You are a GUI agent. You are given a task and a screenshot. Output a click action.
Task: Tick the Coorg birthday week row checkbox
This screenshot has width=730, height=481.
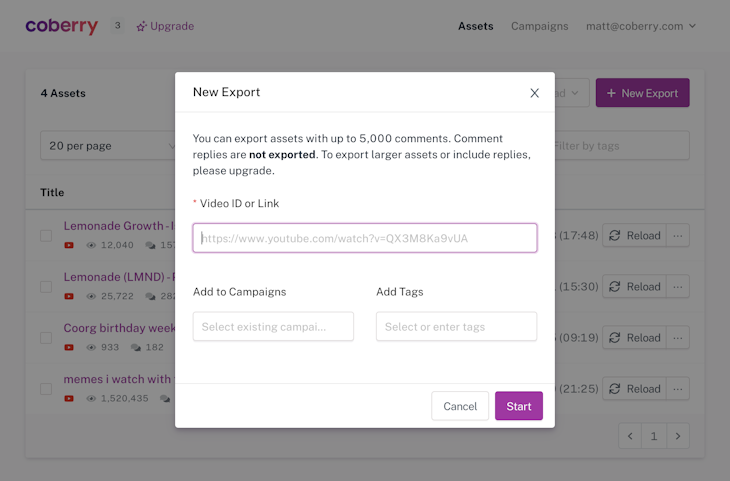46,338
